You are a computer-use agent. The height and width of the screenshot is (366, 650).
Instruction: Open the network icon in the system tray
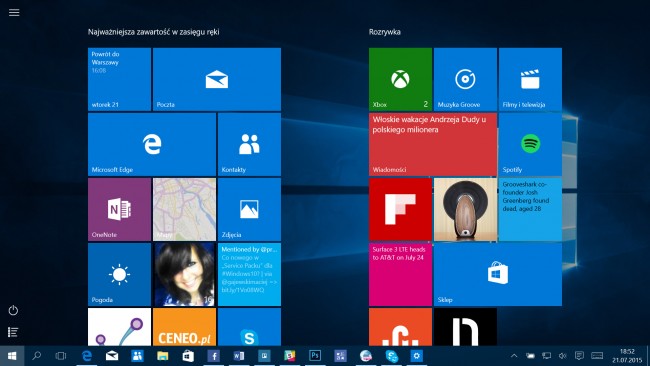tap(547, 356)
